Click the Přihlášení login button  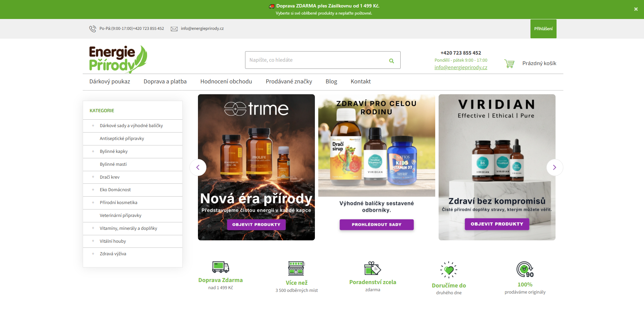[x=543, y=29]
